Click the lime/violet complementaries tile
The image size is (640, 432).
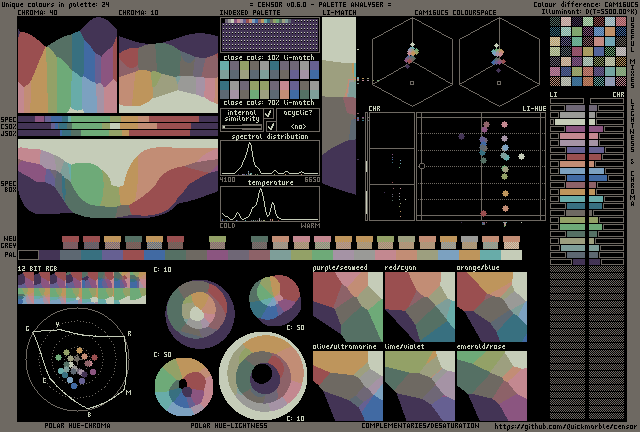pyautogui.click(x=420, y=386)
